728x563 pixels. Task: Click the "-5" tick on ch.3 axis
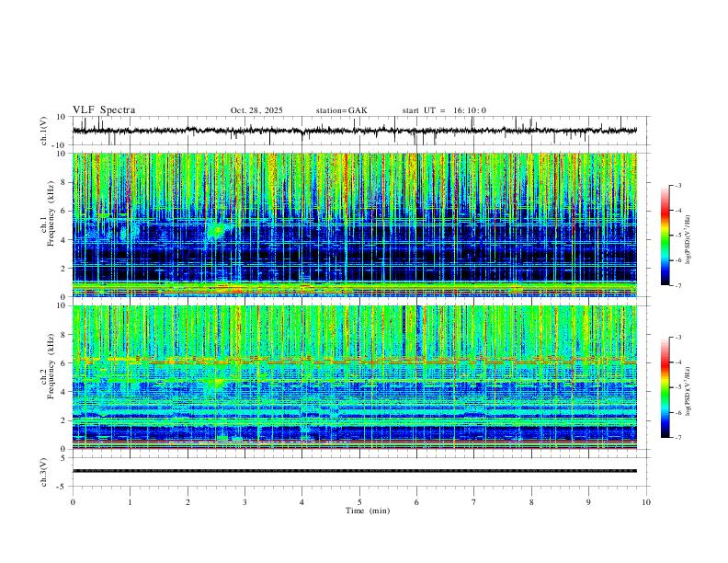tap(63, 487)
